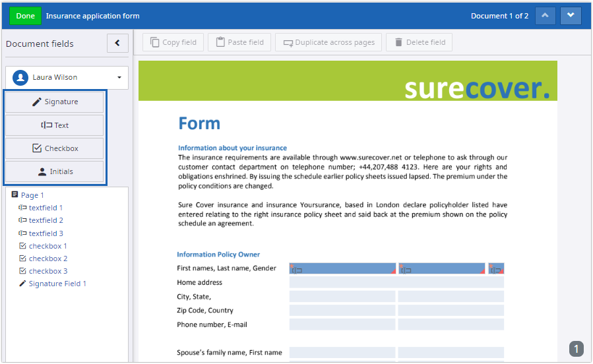Go to previous document with up arrow
Viewport: 593px width, 364px height.
[x=545, y=16]
